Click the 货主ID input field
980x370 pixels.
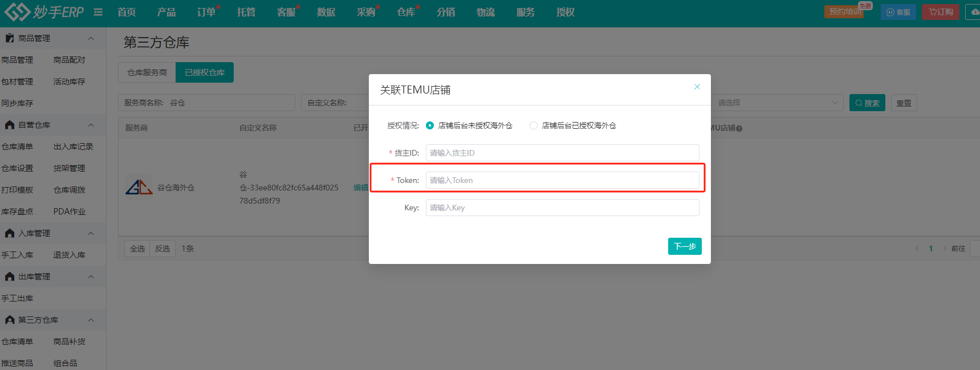tap(562, 153)
